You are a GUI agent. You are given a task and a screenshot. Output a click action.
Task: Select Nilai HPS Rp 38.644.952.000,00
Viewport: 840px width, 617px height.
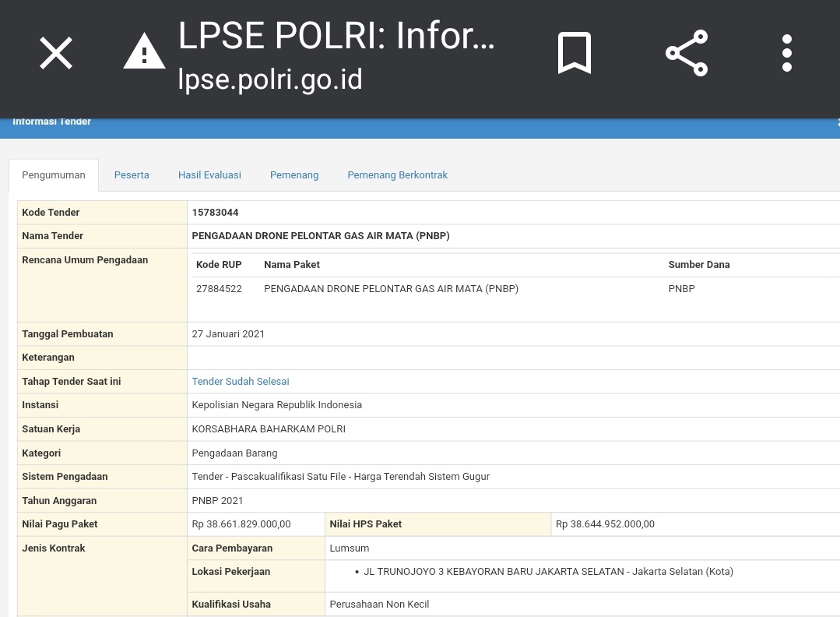coord(606,524)
